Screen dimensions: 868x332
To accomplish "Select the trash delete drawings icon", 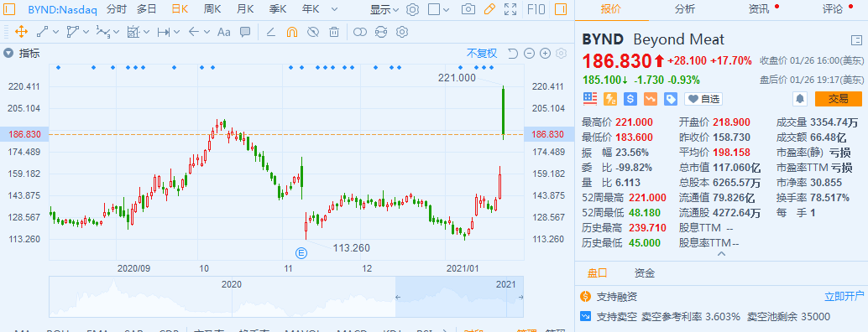I will (x=334, y=32).
